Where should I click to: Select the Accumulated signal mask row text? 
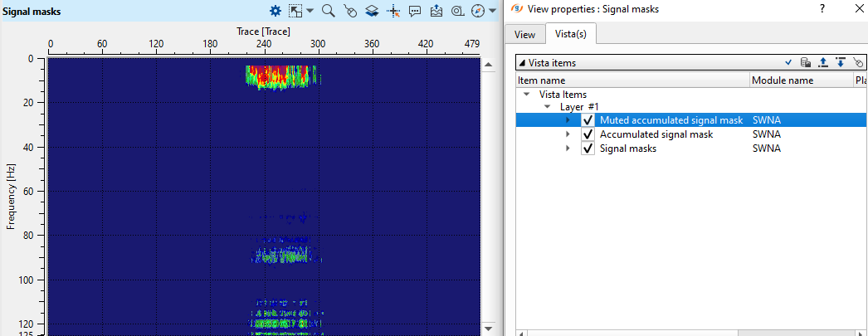coord(656,134)
